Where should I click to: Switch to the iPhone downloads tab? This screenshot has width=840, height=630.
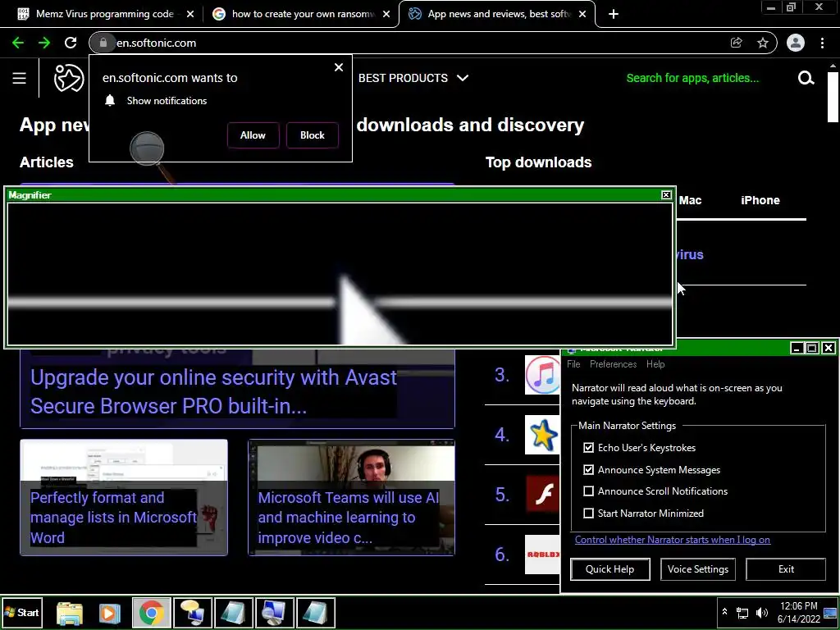click(760, 200)
